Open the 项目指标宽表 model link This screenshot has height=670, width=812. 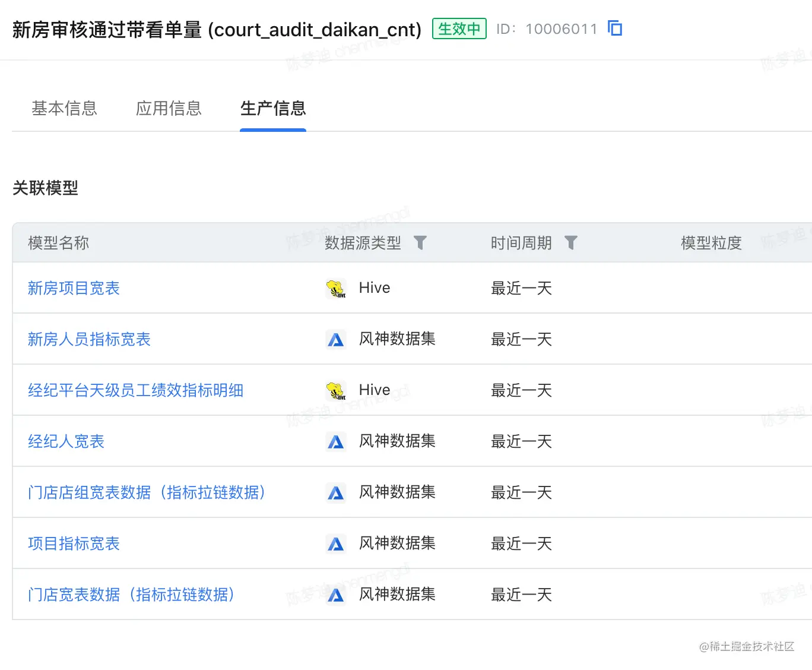[74, 543]
